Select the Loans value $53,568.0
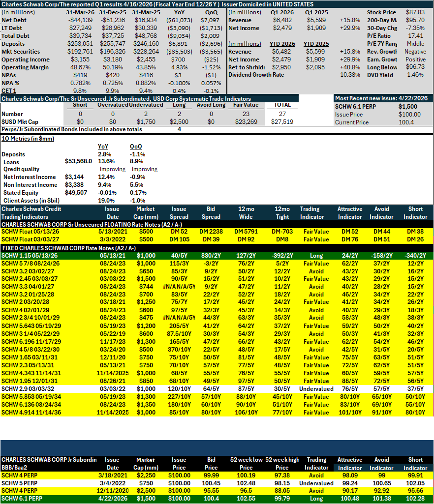 79,161
